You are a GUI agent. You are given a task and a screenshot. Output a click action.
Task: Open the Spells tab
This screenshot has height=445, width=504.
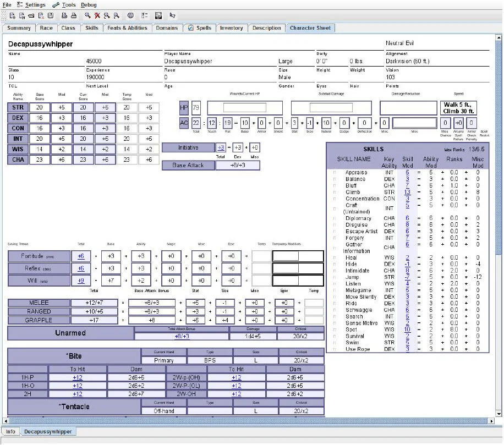(x=200, y=28)
